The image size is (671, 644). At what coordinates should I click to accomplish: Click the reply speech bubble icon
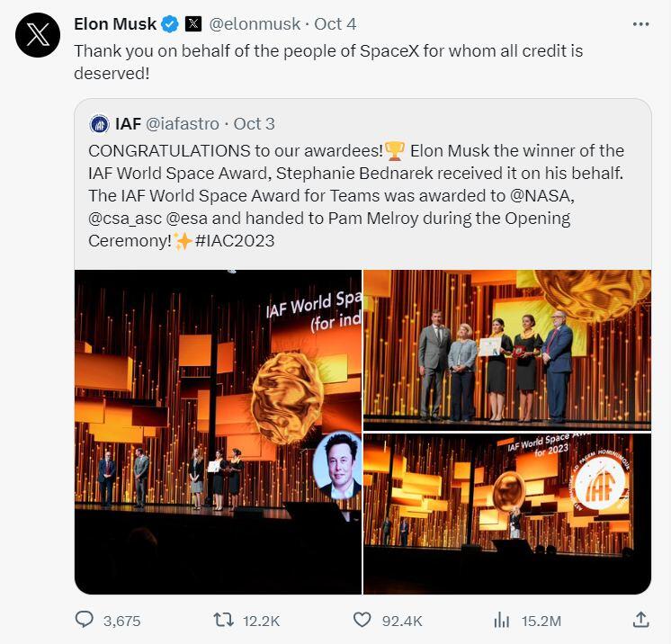85,620
